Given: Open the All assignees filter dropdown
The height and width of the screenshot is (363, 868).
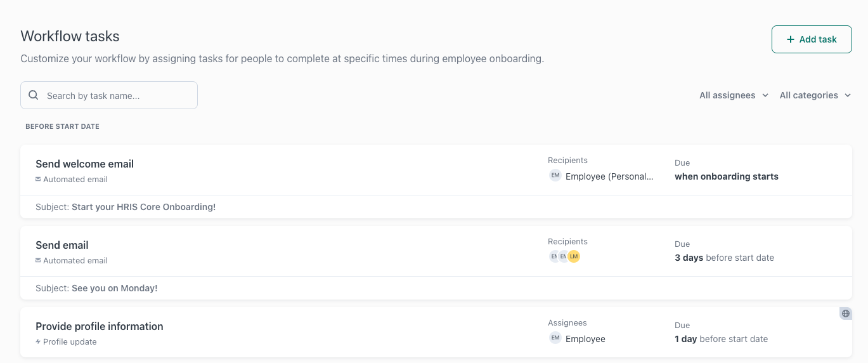Looking at the screenshot, I should [734, 95].
